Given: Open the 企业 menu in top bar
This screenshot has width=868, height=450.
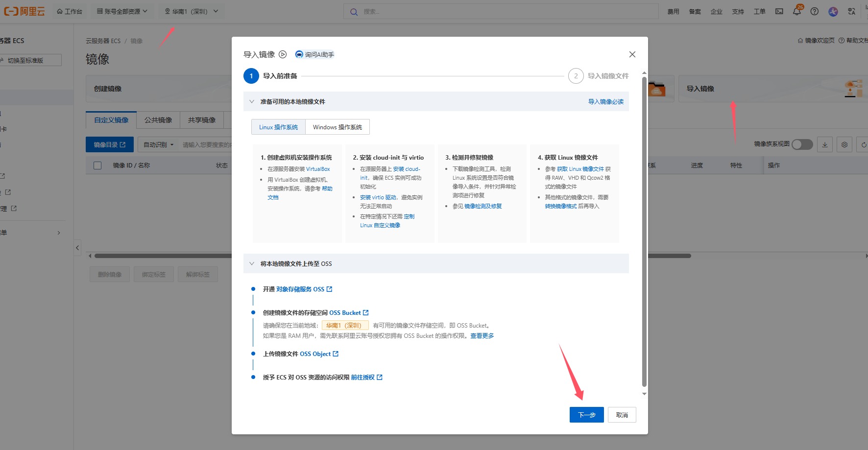Looking at the screenshot, I should click(x=717, y=11).
